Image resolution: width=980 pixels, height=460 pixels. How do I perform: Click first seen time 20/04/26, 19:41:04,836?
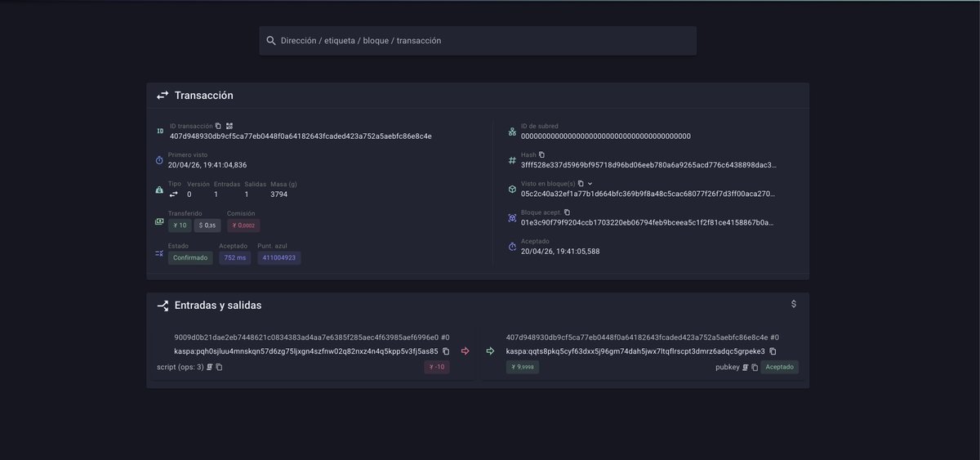coord(207,165)
